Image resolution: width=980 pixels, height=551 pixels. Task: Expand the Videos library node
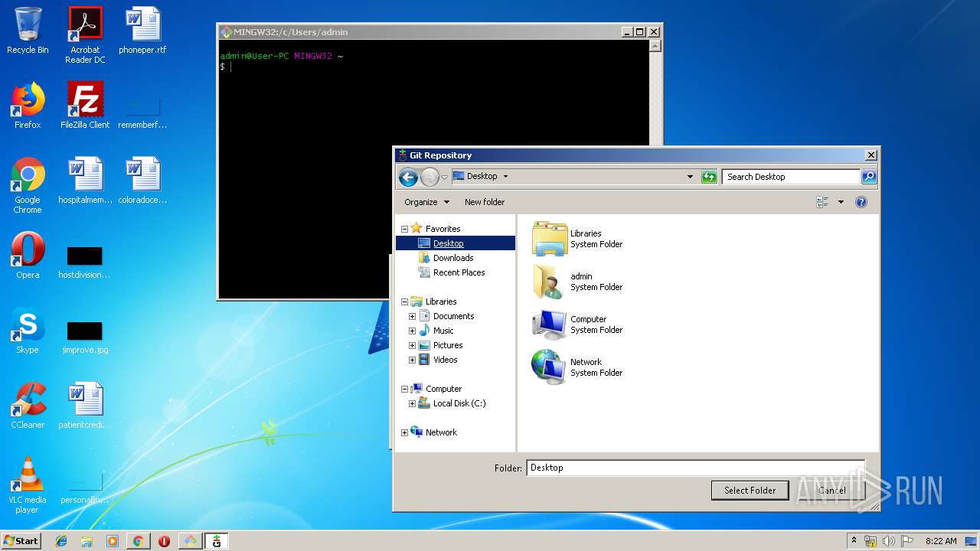(412, 360)
